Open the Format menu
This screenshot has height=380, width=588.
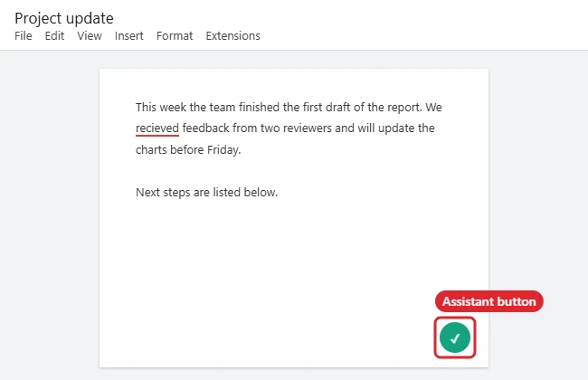pyautogui.click(x=175, y=36)
